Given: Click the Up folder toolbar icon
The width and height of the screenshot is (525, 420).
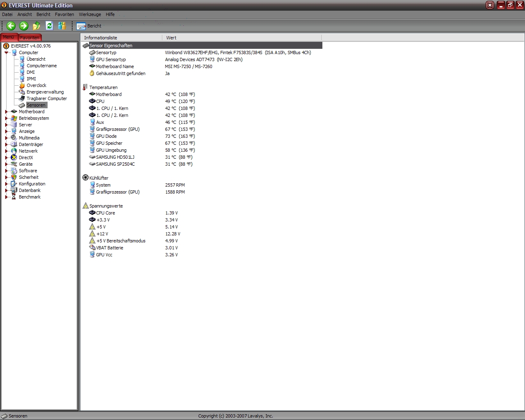Looking at the screenshot, I should (x=37, y=26).
